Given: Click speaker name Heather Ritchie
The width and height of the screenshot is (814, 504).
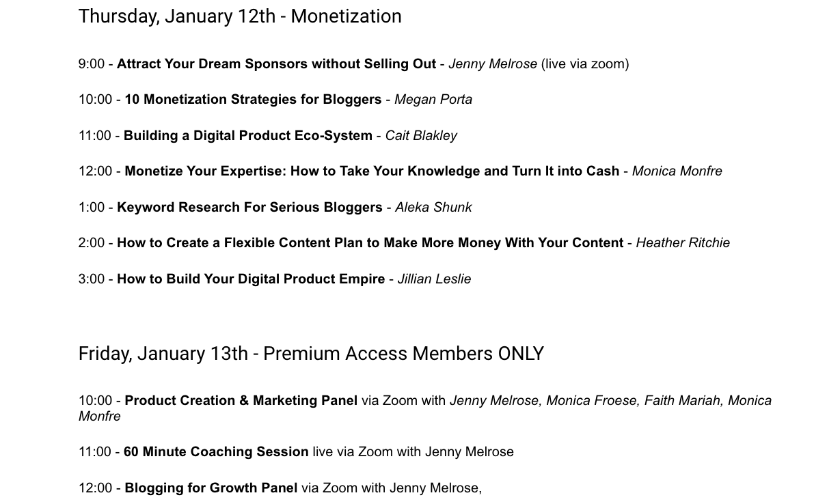Looking at the screenshot, I should point(683,243).
